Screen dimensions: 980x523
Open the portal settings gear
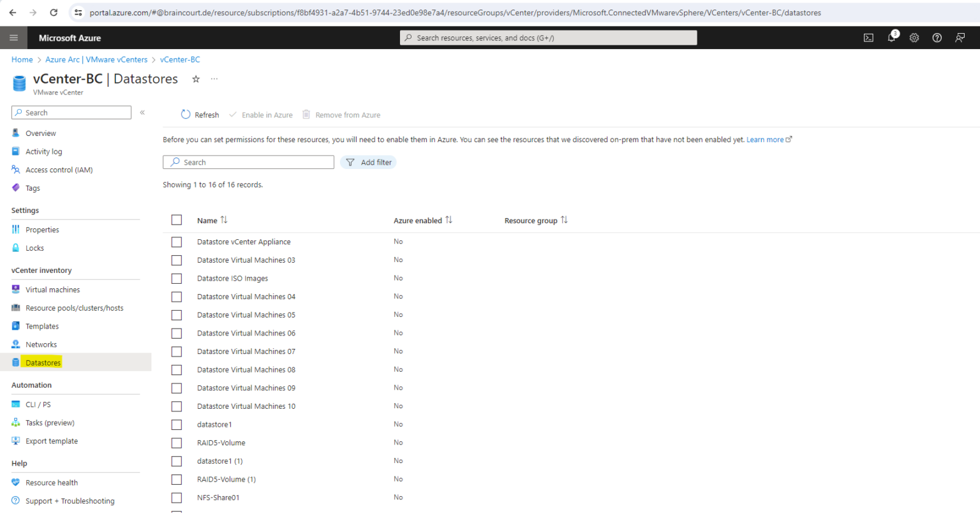click(x=914, y=38)
